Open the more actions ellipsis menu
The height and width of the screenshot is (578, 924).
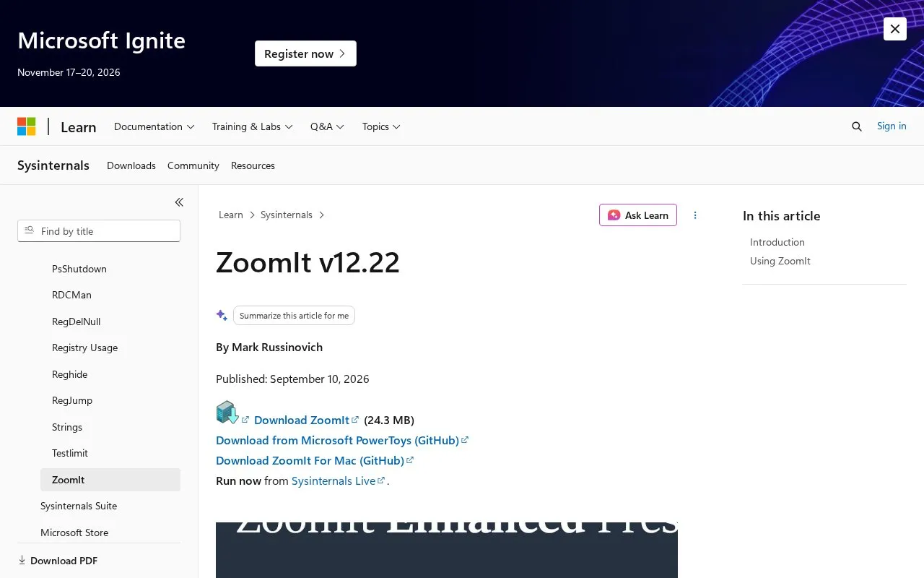695,215
